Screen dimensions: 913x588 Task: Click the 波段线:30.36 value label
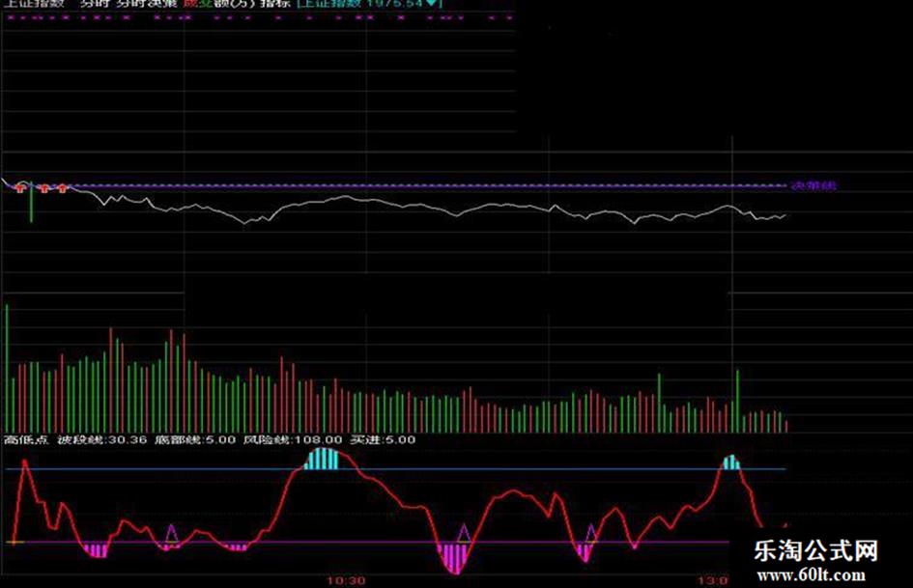101,439
